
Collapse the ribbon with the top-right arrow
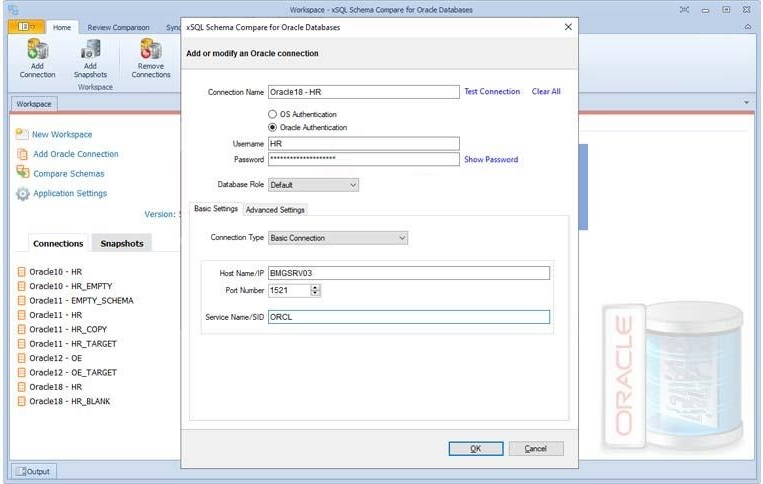pos(748,27)
